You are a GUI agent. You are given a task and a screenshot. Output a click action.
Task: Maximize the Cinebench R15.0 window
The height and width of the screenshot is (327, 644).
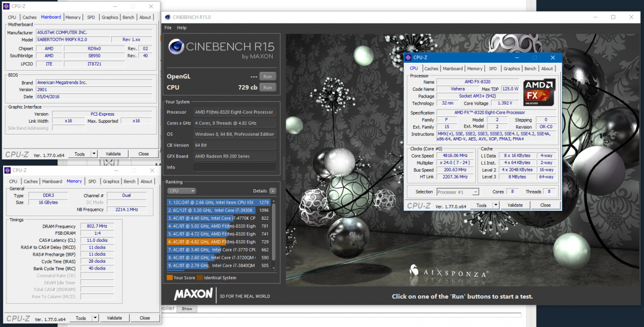coord(613,17)
